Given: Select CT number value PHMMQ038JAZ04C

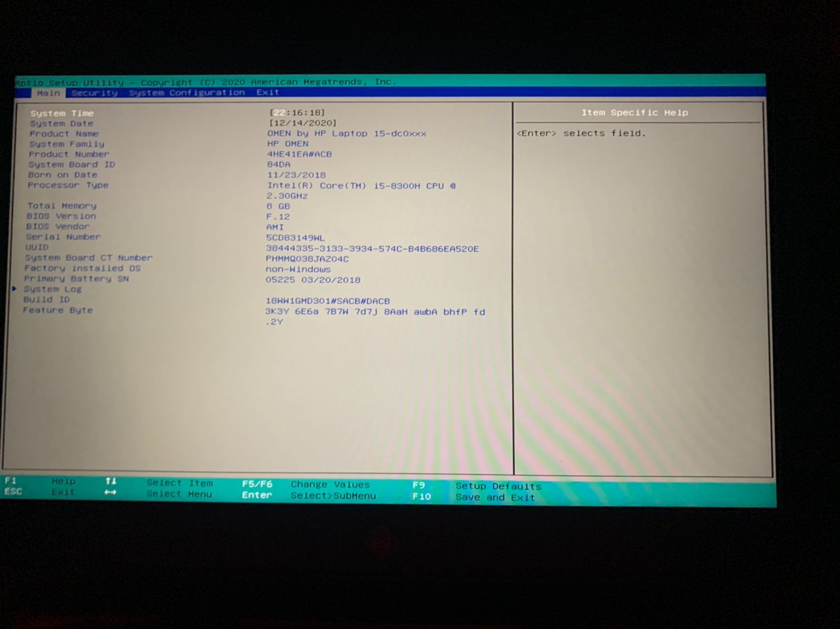Looking at the screenshot, I should (307, 259).
